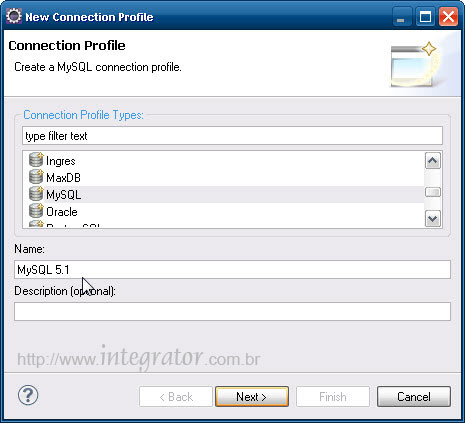Click the Name field containing MySQL 5.1

pyautogui.click(x=232, y=269)
